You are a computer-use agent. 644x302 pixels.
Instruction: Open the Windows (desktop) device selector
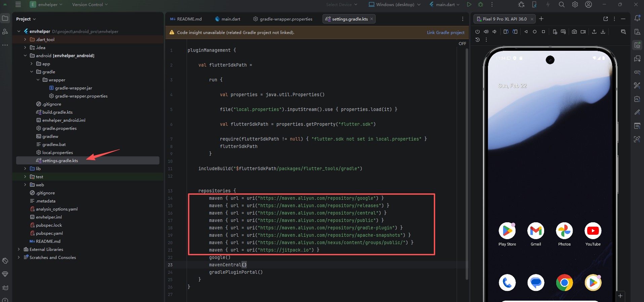pyautogui.click(x=394, y=4)
